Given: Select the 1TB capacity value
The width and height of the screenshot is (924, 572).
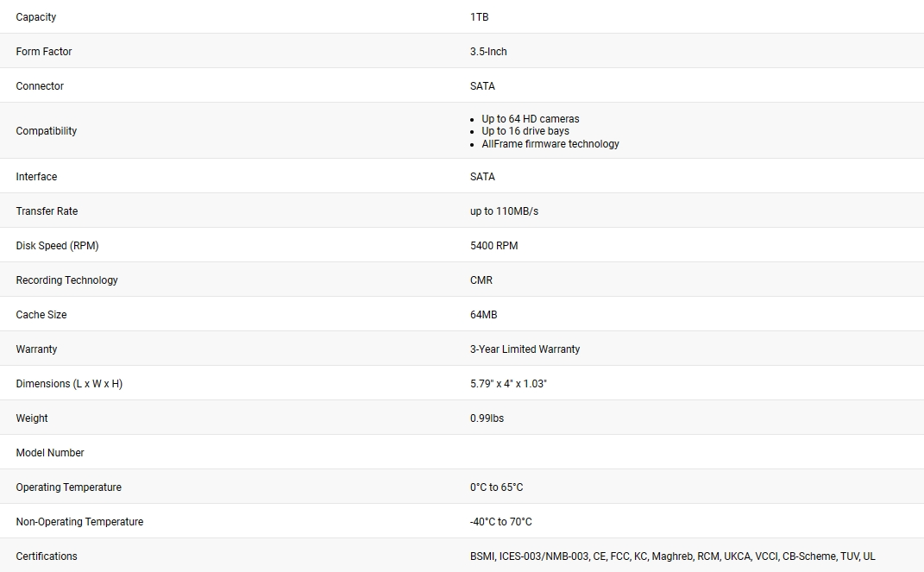Looking at the screenshot, I should [479, 17].
